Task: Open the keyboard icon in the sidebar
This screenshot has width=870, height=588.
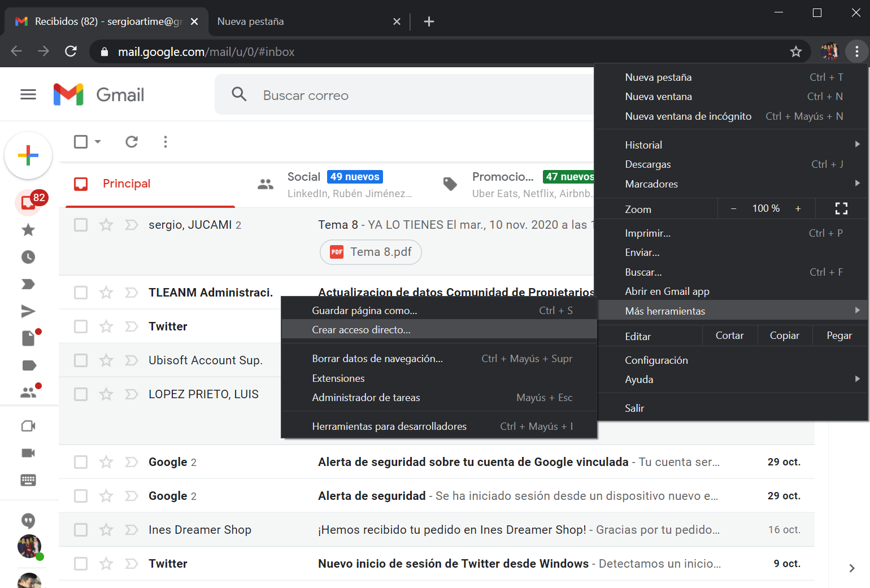Action: (x=28, y=480)
